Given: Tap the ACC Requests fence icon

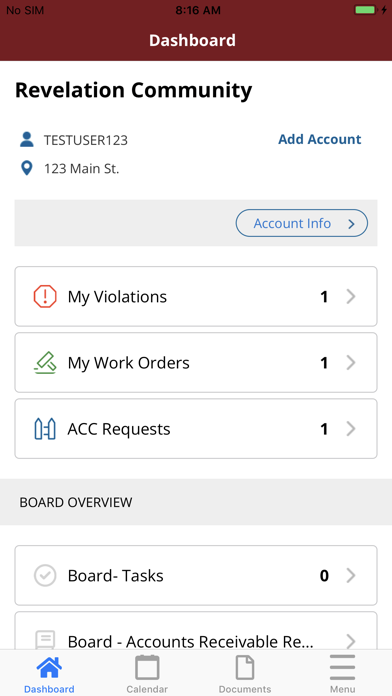Looking at the screenshot, I should (x=45, y=429).
